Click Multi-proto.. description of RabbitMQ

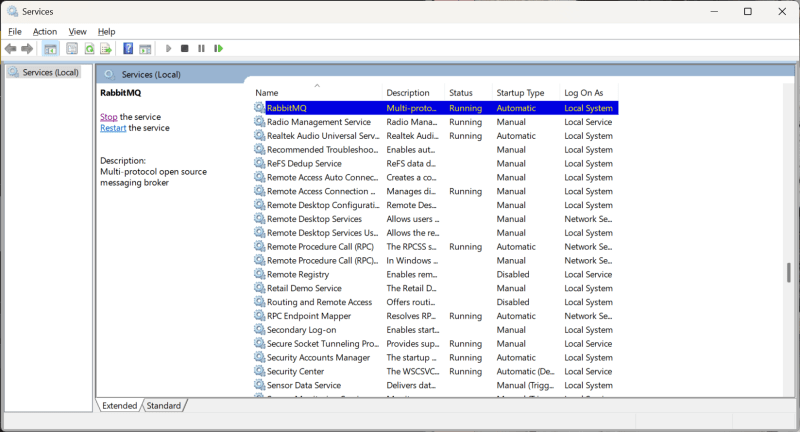tap(411, 108)
